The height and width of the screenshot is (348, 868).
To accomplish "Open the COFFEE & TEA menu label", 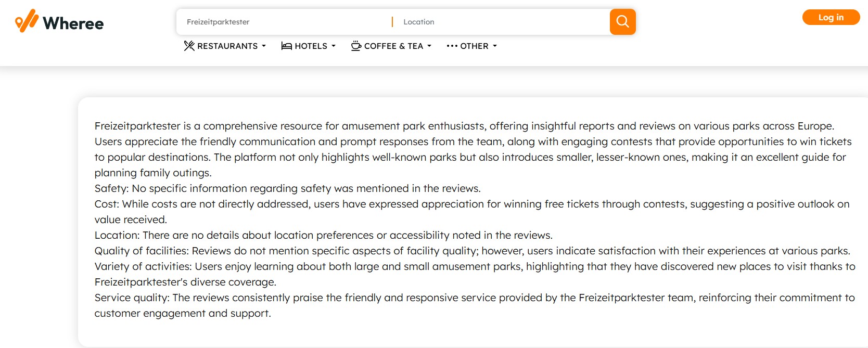I will click(x=393, y=46).
